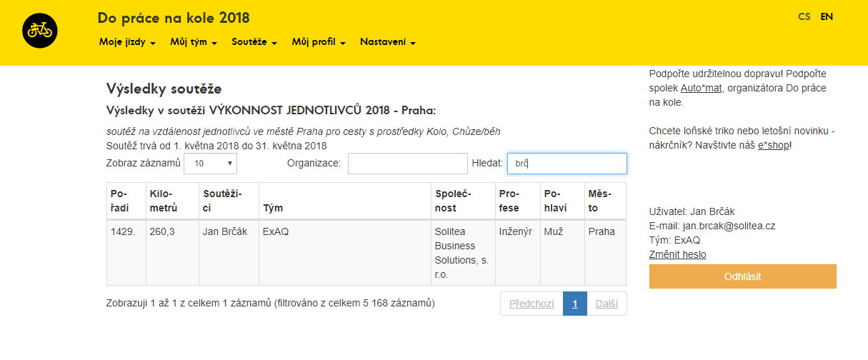Switch language to EN
The width and height of the screenshot is (868, 360).
(827, 16)
